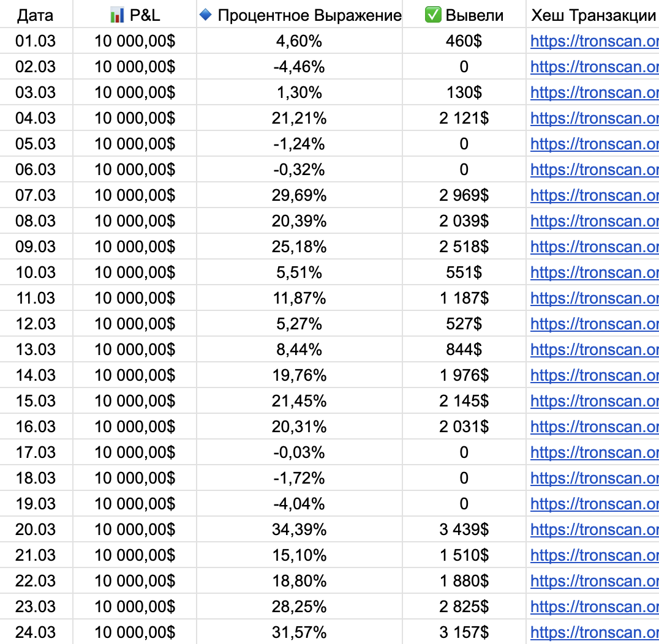This screenshot has height=644, width=659.
Task: Select the 21,21% cell for 04.03
Action: pos(299,118)
